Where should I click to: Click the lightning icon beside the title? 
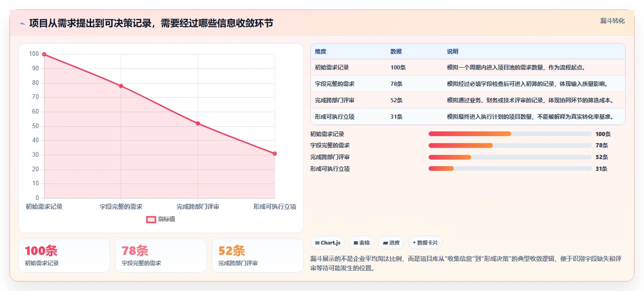pyautogui.click(x=22, y=23)
